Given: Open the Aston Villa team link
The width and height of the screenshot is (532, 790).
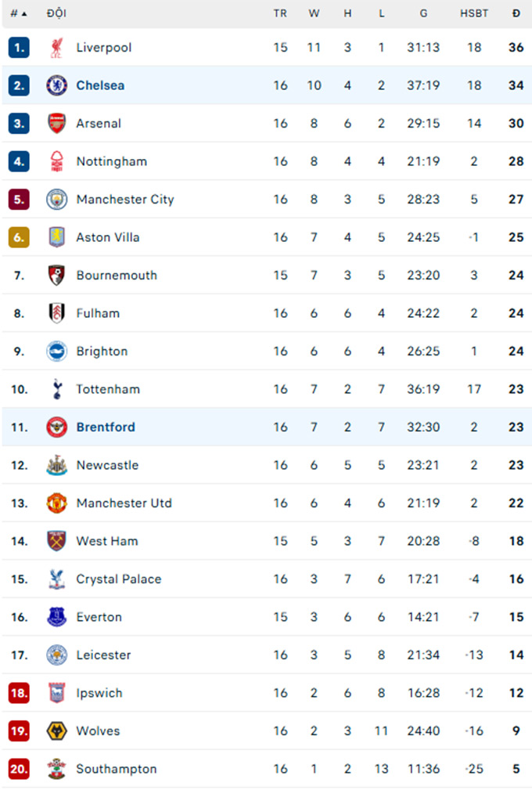Looking at the screenshot, I should coord(108,237).
